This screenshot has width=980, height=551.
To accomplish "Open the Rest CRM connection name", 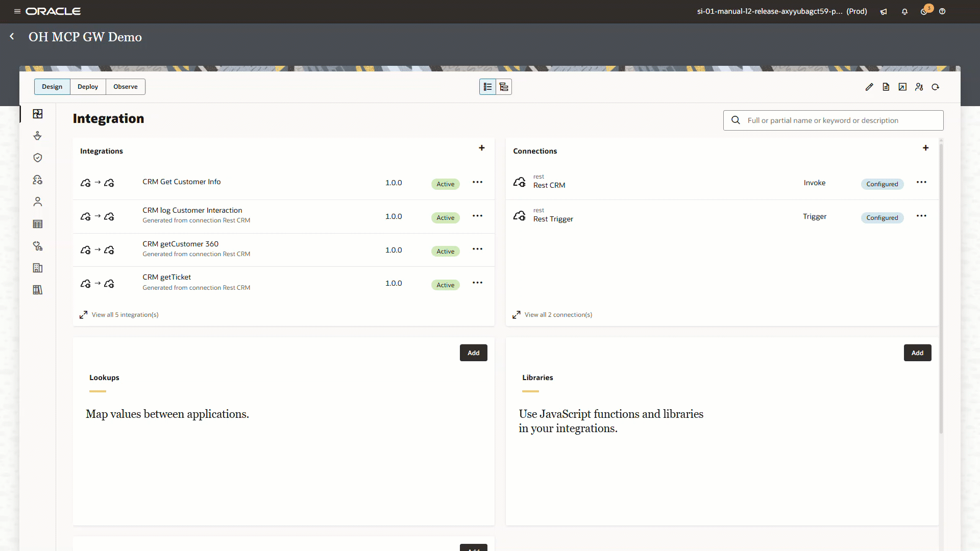I will [549, 185].
